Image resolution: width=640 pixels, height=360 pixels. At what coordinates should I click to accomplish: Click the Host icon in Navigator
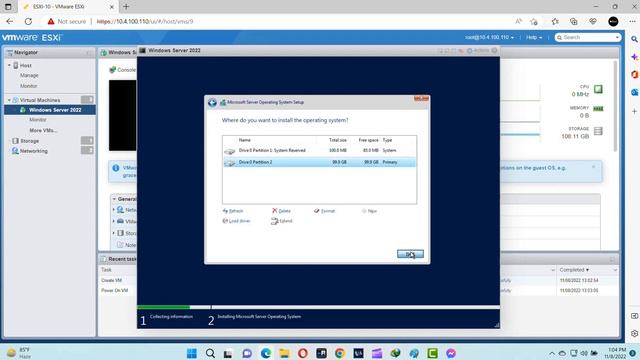click(x=16, y=65)
